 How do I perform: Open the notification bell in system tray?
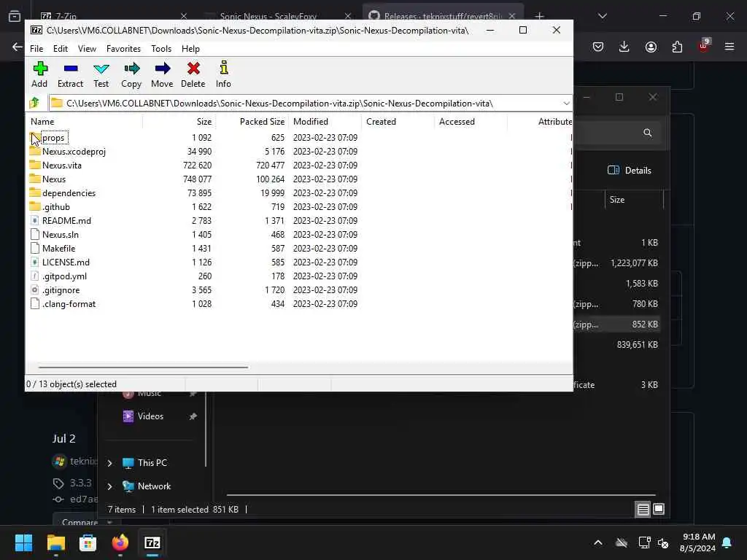click(727, 542)
